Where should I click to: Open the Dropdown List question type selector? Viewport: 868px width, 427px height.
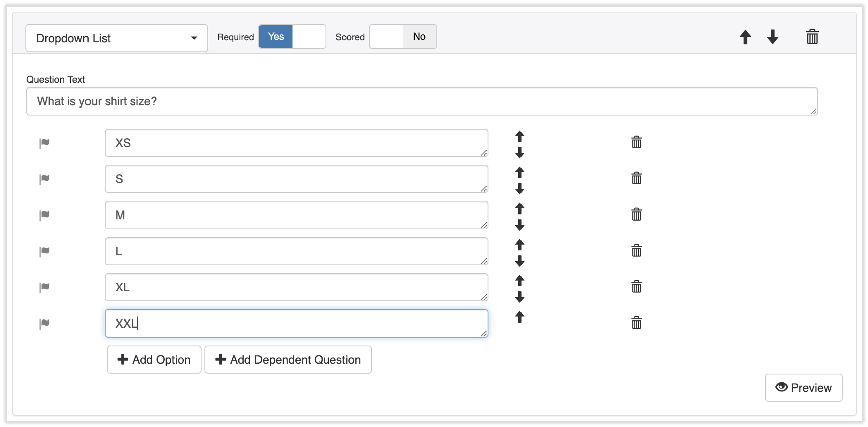click(x=117, y=38)
